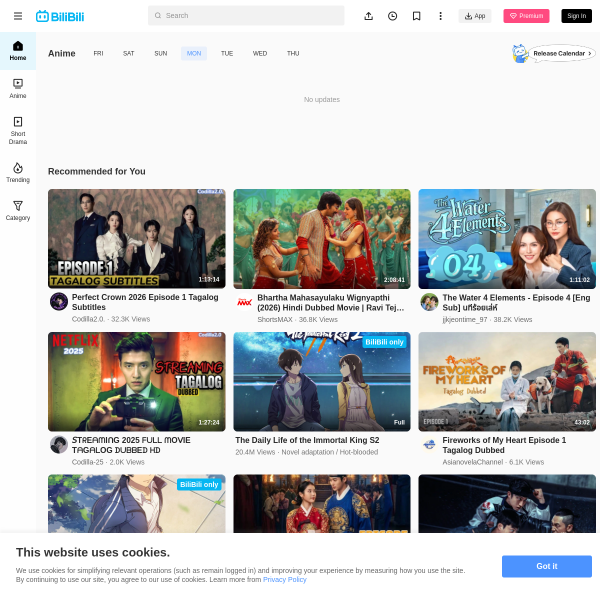This screenshot has width=600, height=600.
Task: Open Anime in the sidebar
Action: click(x=18, y=89)
